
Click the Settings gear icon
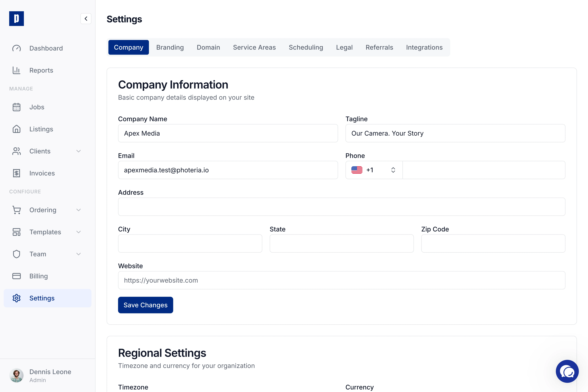pos(17,298)
